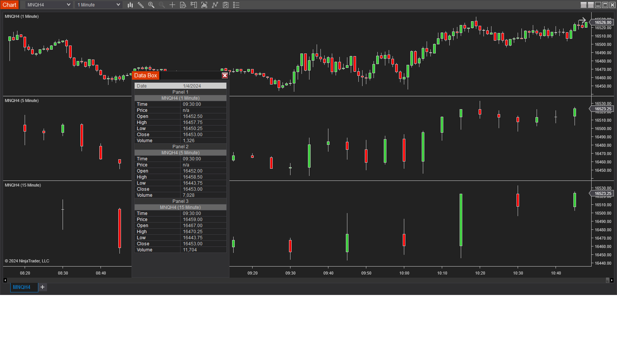Click the Open value 16452.00
This screenshot has width=617, height=364.
pyautogui.click(x=193, y=171)
